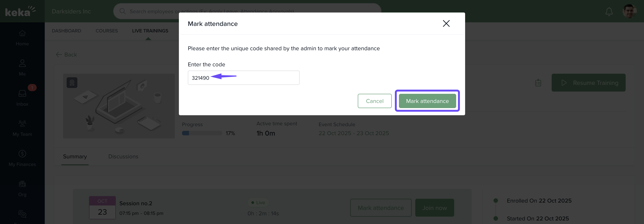Click the Keka logo
This screenshot has height=224, width=644.
click(x=20, y=11)
